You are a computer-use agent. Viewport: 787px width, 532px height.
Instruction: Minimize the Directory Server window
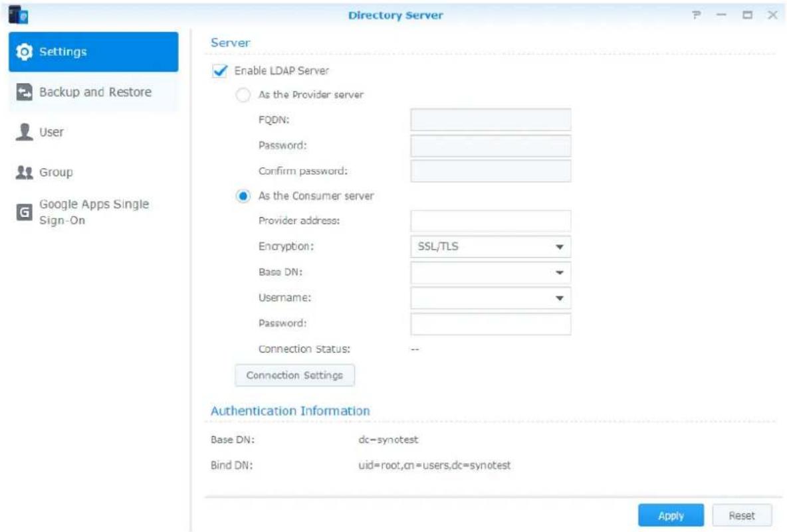721,15
